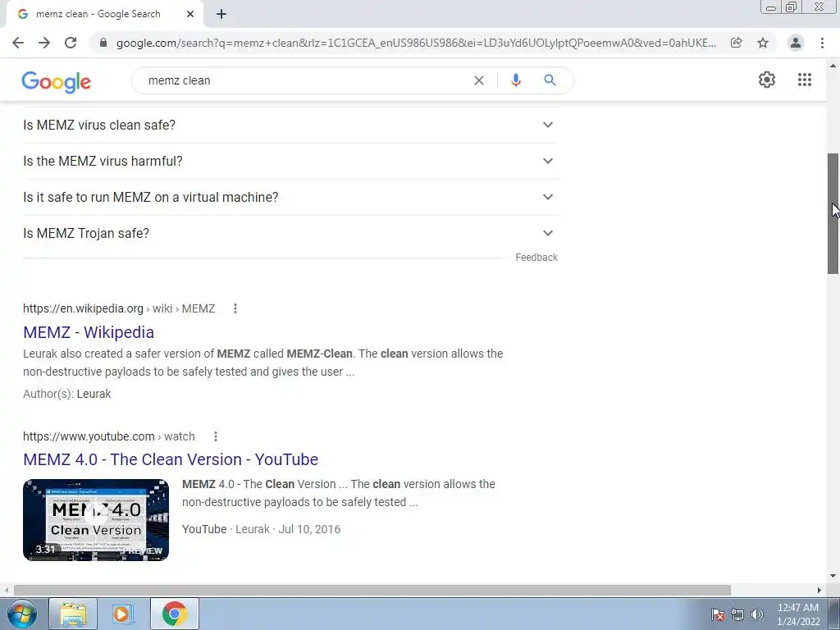Click the vertical scrollbar thumb
This screenshot has width=840, height=630.
pos(833,214)
